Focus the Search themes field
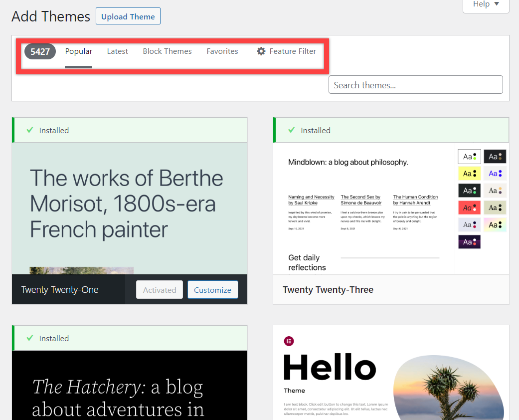 pyautogui.click(x=416, y=85)
